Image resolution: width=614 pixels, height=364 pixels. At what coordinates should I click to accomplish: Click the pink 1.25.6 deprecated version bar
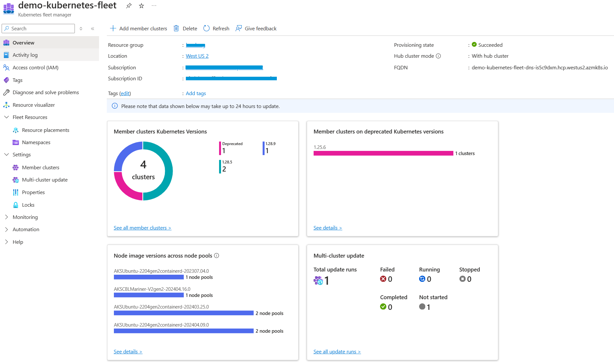pyautogui.click(x=383, y=153)
